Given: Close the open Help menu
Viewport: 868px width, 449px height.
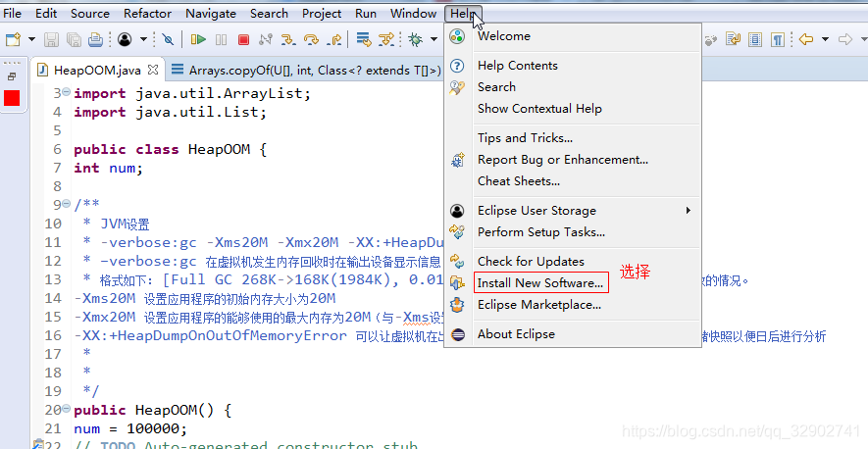Looking at the screenshot, I should point(463,14).
